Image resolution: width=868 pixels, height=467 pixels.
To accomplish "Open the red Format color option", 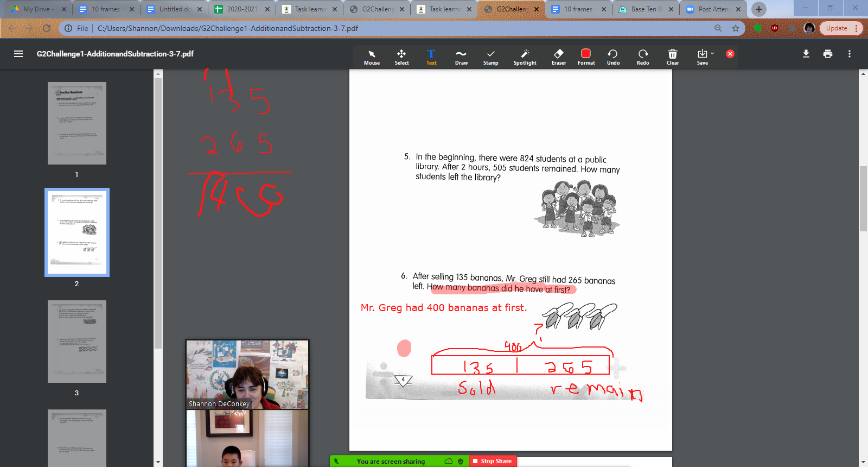I will 586,56.
